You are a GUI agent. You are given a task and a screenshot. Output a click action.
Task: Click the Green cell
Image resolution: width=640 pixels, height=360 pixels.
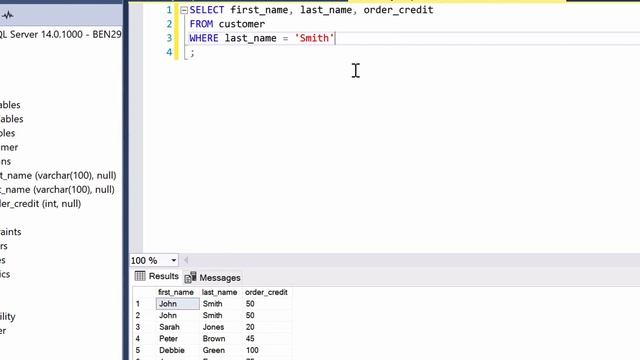[x=221, y=350]
